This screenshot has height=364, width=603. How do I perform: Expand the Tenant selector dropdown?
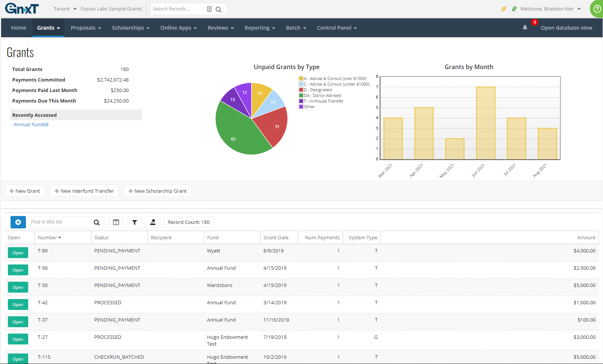pyautogui.click(x=65, y=9)
